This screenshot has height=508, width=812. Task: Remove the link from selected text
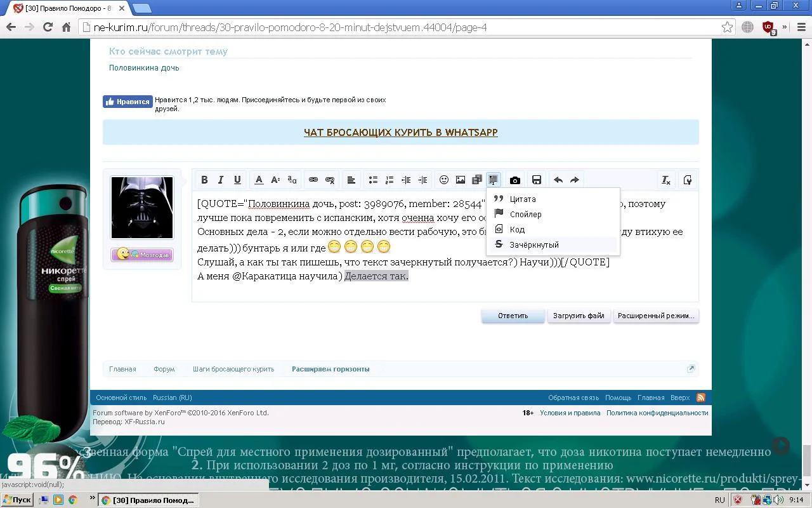click(329, 180)
